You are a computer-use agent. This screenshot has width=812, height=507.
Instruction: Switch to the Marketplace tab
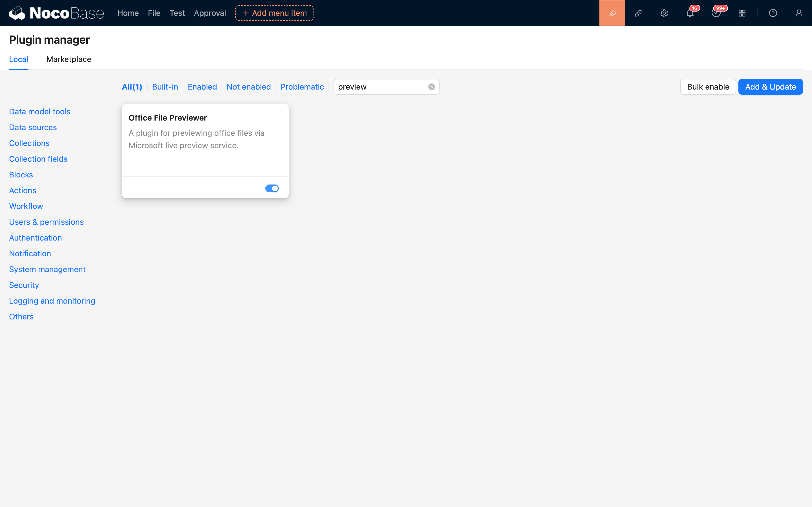click(x=69, y=59)
